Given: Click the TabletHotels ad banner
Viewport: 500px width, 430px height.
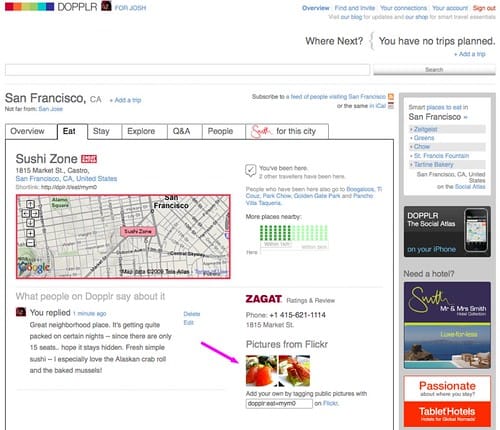Looking at the screenshot, I should pyautogui.click(x=447, y=401).
